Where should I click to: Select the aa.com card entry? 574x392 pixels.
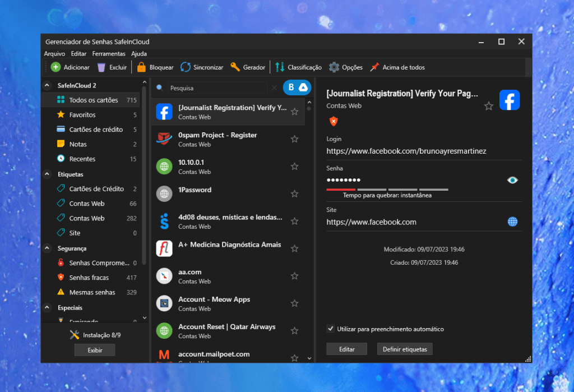coord(228,276)
